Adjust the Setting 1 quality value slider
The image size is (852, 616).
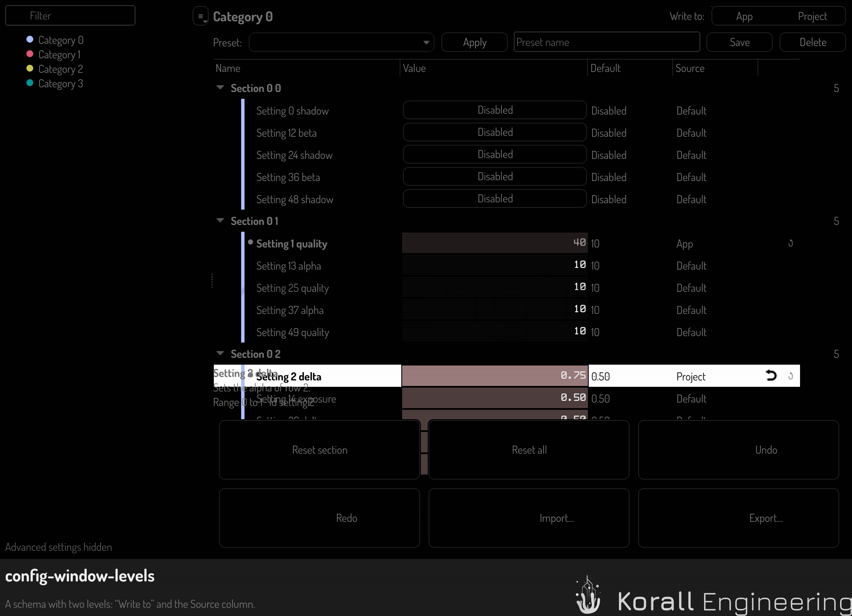[x=495, y=243]
